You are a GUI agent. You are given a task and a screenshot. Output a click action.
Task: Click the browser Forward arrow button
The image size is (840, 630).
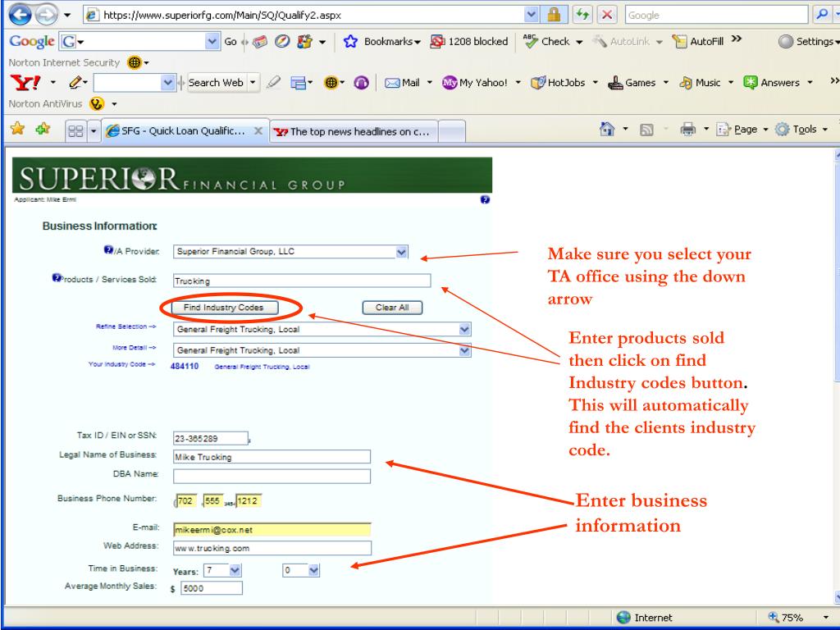point(46,15)
